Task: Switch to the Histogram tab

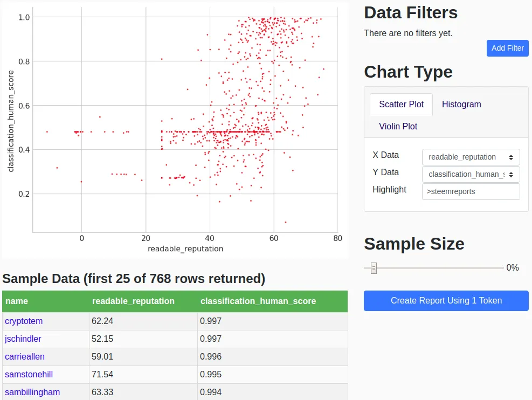Action: click(x=461, y=104)
